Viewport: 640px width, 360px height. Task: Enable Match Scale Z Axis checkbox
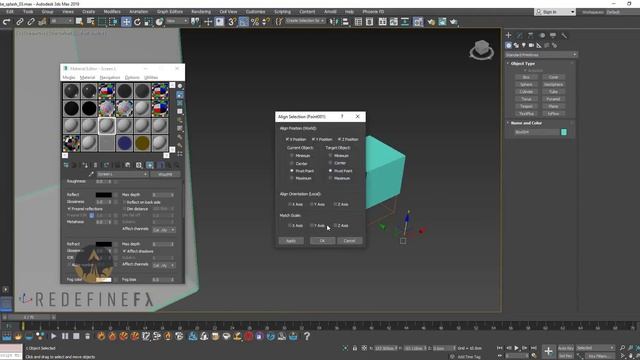pos(335,225)
